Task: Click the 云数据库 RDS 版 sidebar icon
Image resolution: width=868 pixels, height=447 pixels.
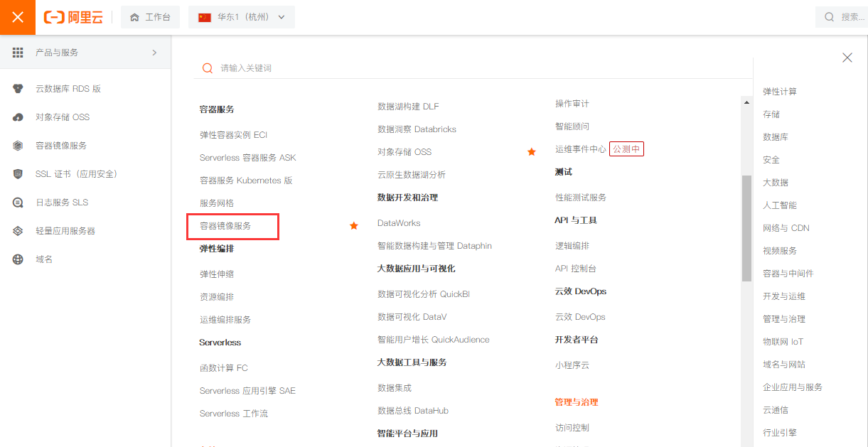Action: 18,89
